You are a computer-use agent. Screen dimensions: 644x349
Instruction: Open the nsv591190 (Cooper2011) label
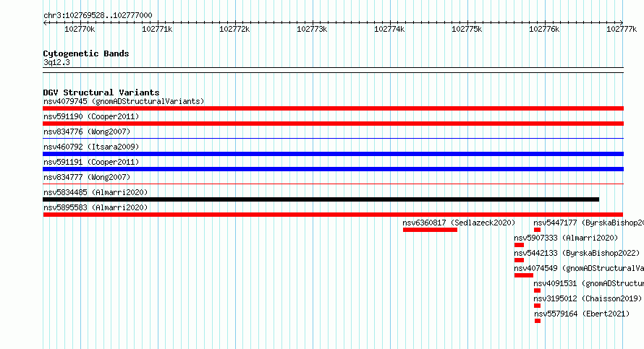tap(91, 116)
